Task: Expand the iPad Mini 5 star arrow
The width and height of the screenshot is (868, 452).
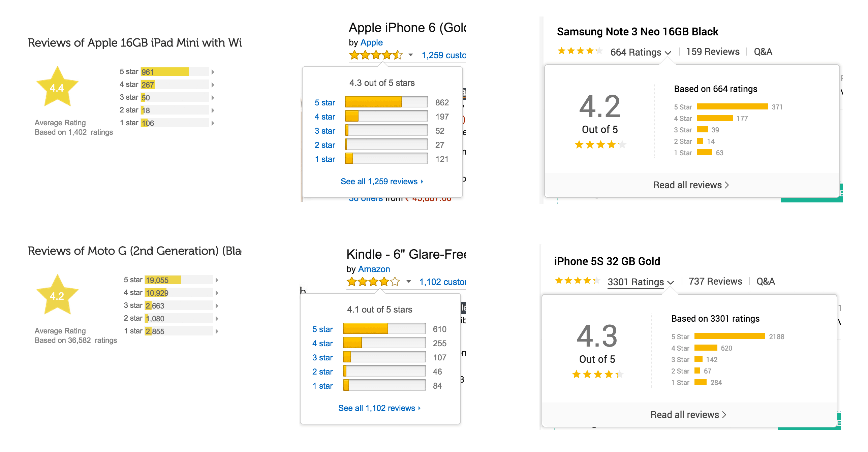Action: pos(213,72)
